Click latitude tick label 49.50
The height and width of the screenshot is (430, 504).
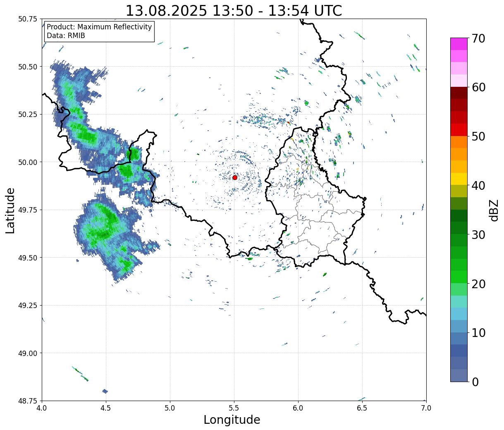[28, 258]
